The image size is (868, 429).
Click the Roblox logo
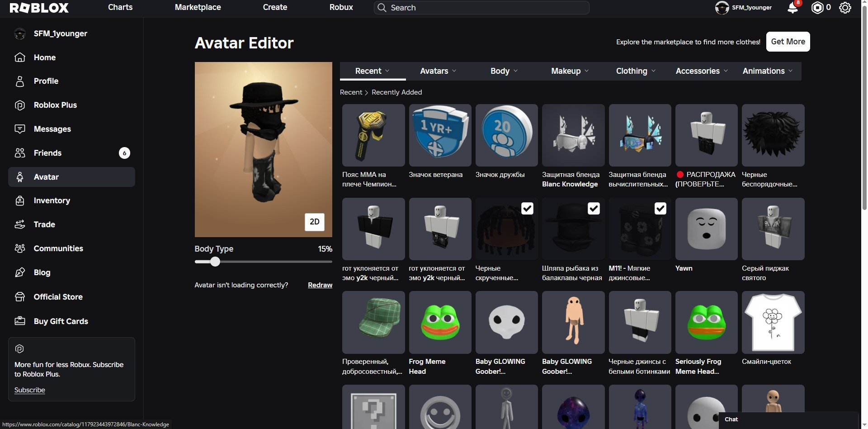[39, 8]
